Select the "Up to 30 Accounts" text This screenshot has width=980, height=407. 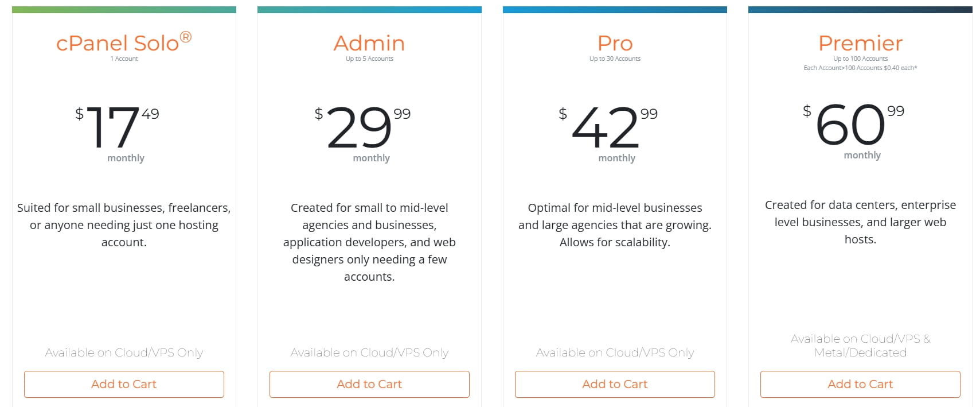pyautogui.click(x=615, y=59)
